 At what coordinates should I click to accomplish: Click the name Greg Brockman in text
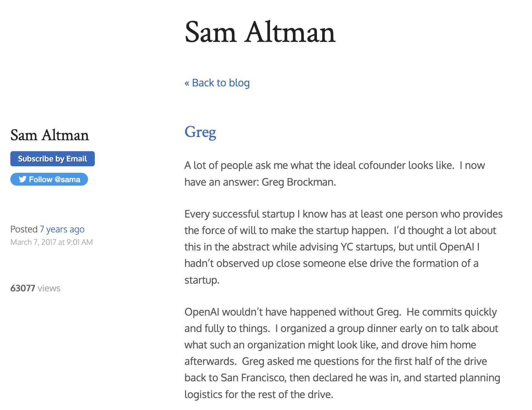[x=298, y=182]
